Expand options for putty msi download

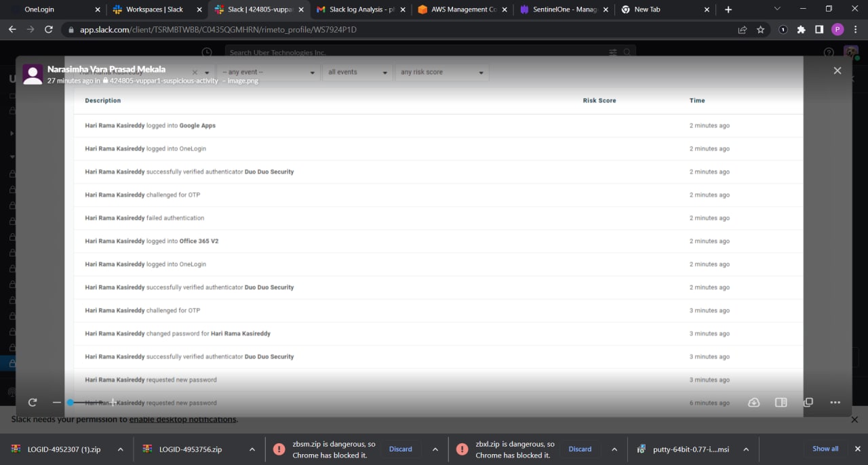(x=745, y=449)
